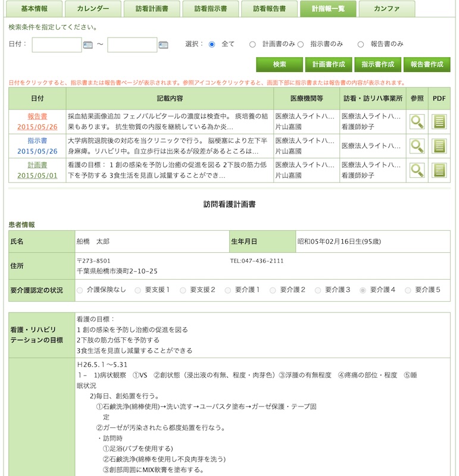Click magnifier reference icon for 指示書 row
The height and width of the screenshot is (476, 459).
pyautogui.click(x=417, y=146)
